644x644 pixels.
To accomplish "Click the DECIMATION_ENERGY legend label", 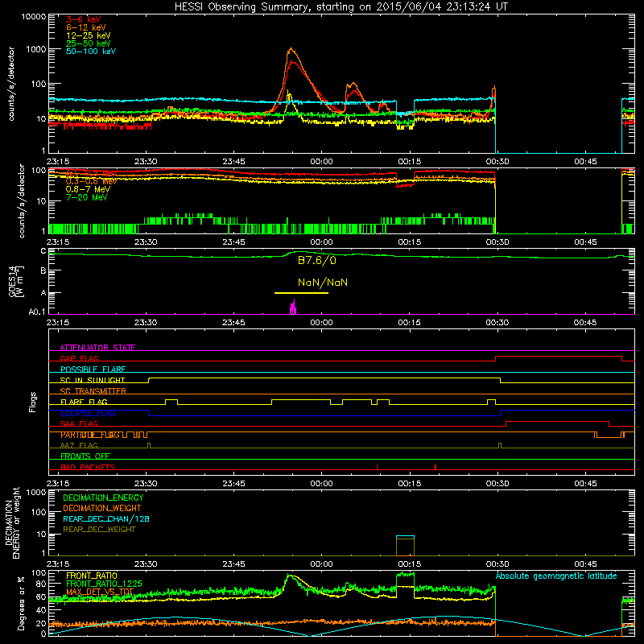I will 103,497.
